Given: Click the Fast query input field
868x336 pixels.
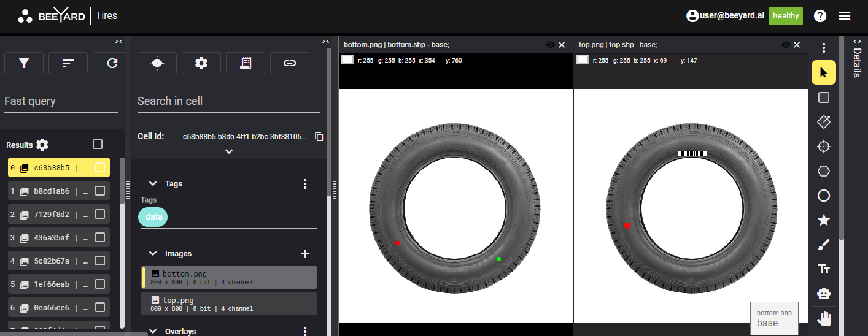Looking at the screenshot, I should (x=61, y=101).
